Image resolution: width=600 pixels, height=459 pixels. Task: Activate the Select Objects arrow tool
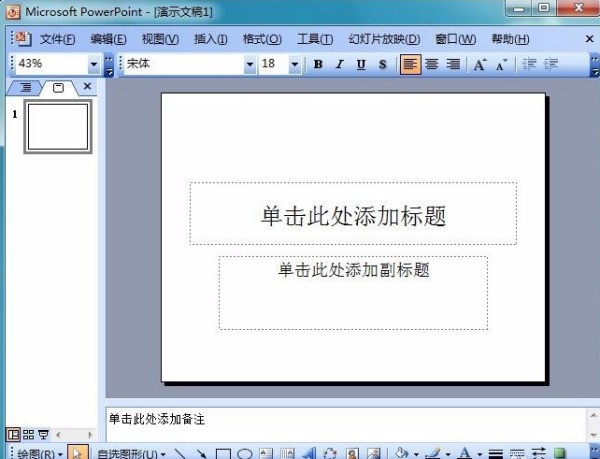[x=78, y=453]
